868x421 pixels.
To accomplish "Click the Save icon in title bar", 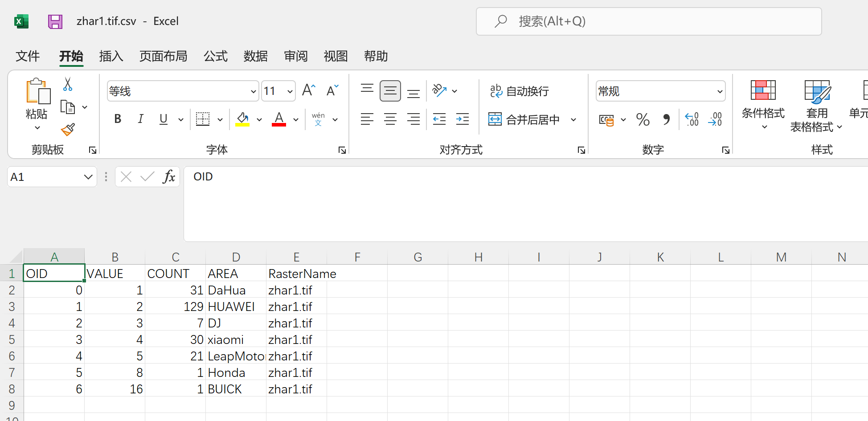I will point(55,21).
